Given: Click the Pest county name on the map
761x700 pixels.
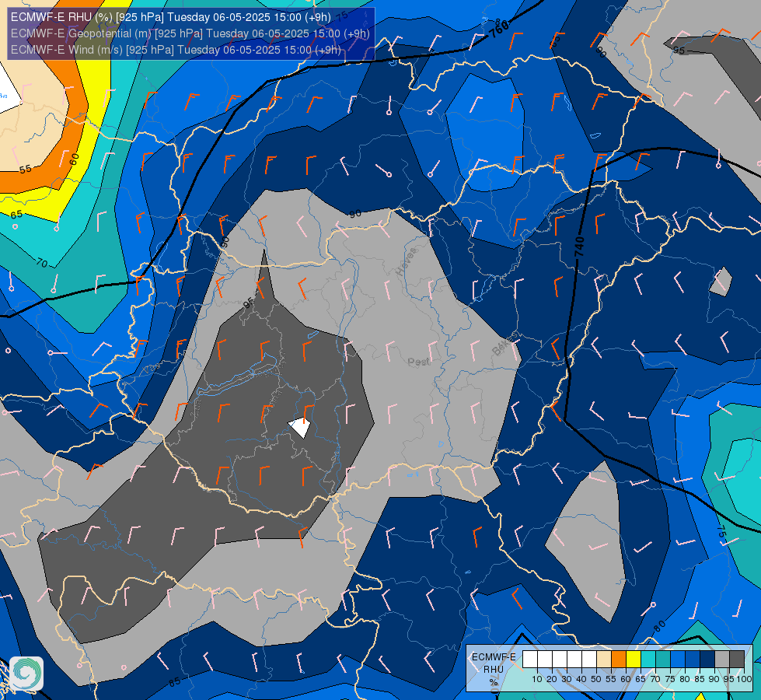Looking at the screenshot, I should pyautogui.click(x=418, y=362).
